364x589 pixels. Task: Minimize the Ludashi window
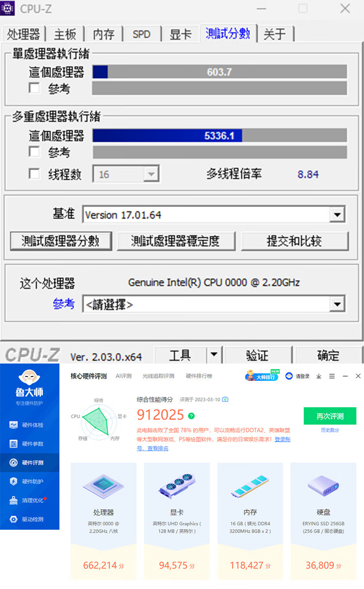pyautogui.click(x=345, y=376)
